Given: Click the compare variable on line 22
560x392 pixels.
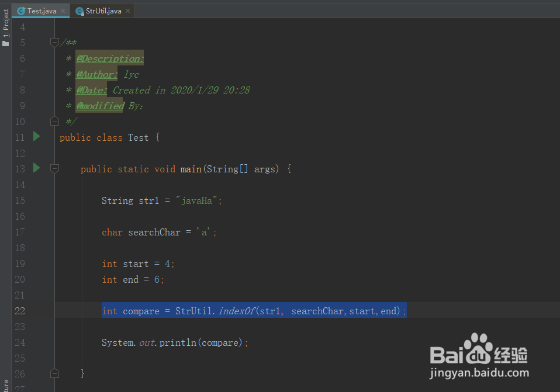Looking at the screenshot, I should 141,311.
